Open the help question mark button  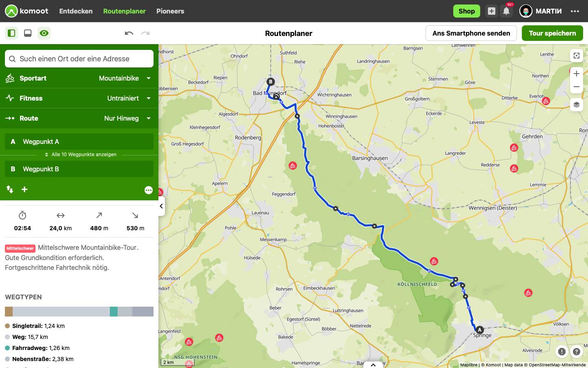tap(577, 352)
